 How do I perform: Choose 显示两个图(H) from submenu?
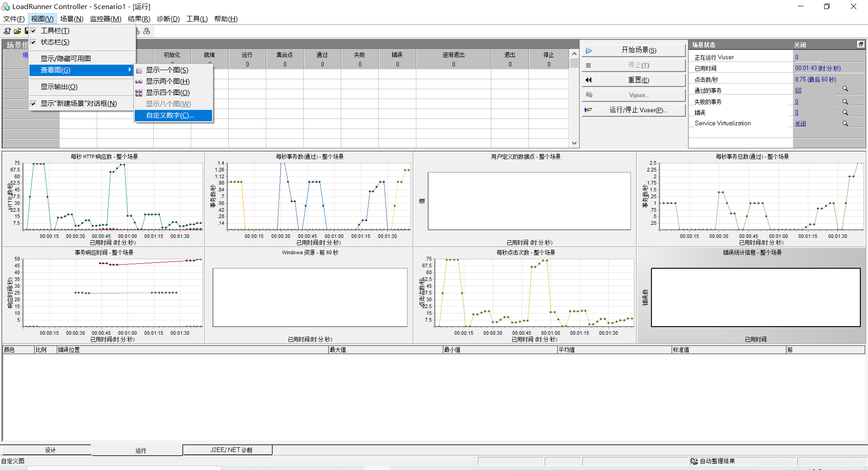coord(174,81)
